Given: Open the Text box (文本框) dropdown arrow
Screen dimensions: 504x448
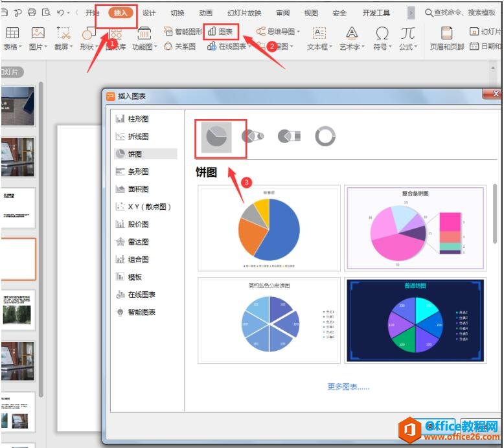Looking at the screenshot, I should (330, 47).
